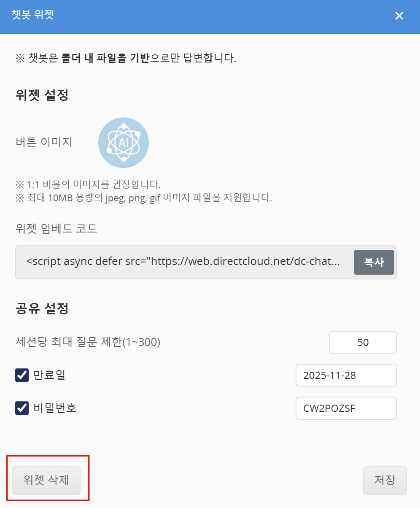The width and height of the screenshot is (420, 508).
Task: Click the 챗봇 위젯 title text
Action: [33, 16]
